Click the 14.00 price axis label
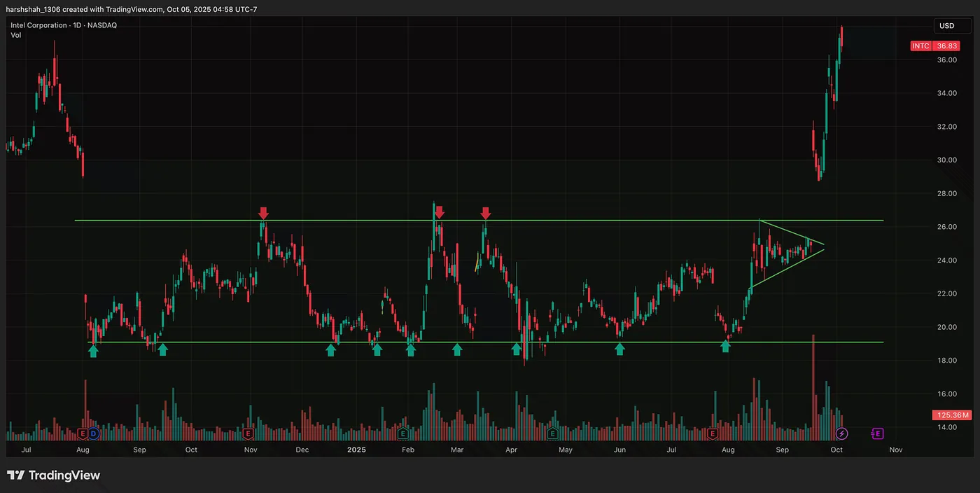This screenshot has height=493, width=980. coord(946,427)
